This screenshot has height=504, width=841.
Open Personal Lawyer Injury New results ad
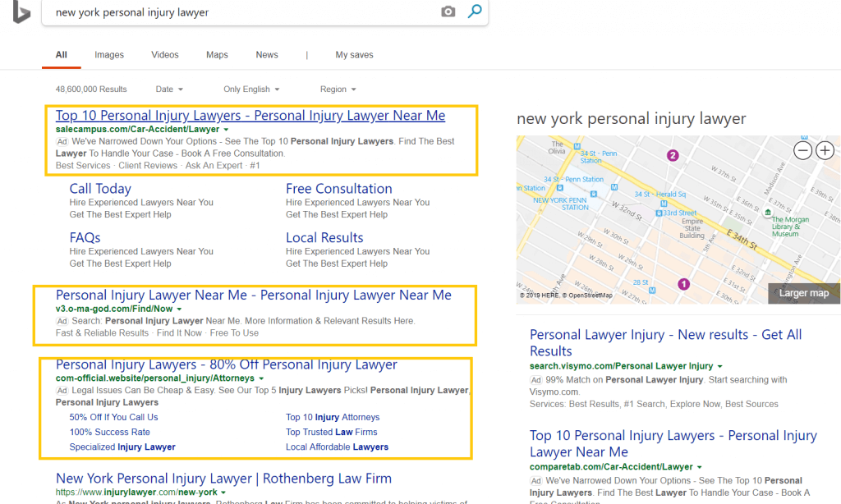(x=665, y=342)
